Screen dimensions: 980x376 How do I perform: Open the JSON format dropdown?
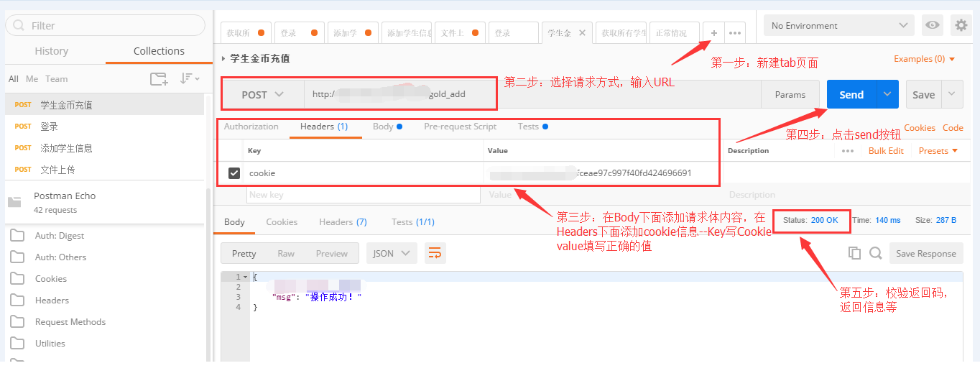click(392, 253)
